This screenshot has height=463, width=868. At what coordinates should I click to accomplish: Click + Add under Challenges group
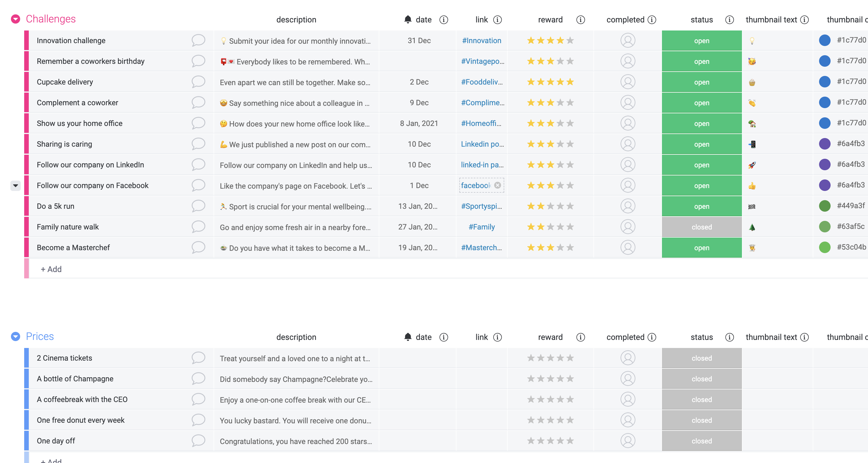tap(51, 269)
